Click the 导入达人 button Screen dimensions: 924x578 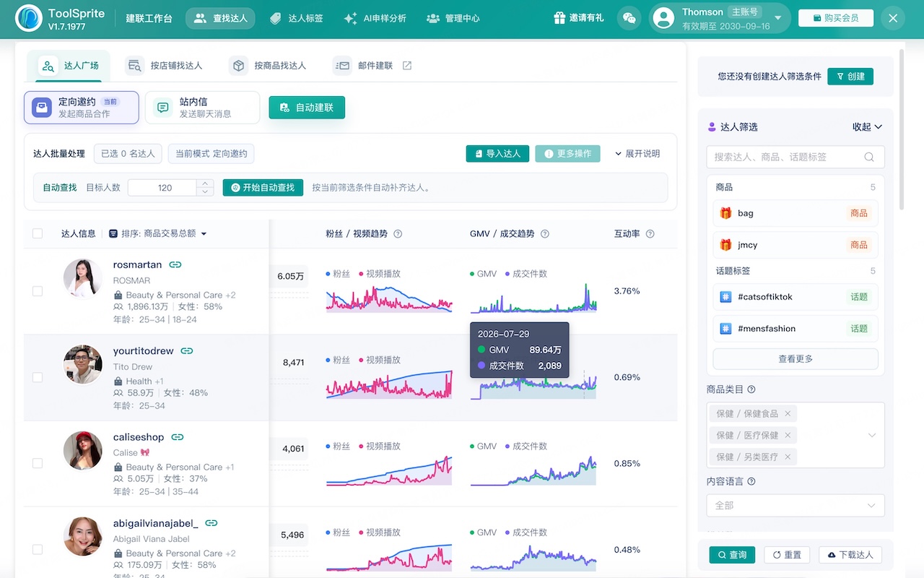[x=497, y=154]
